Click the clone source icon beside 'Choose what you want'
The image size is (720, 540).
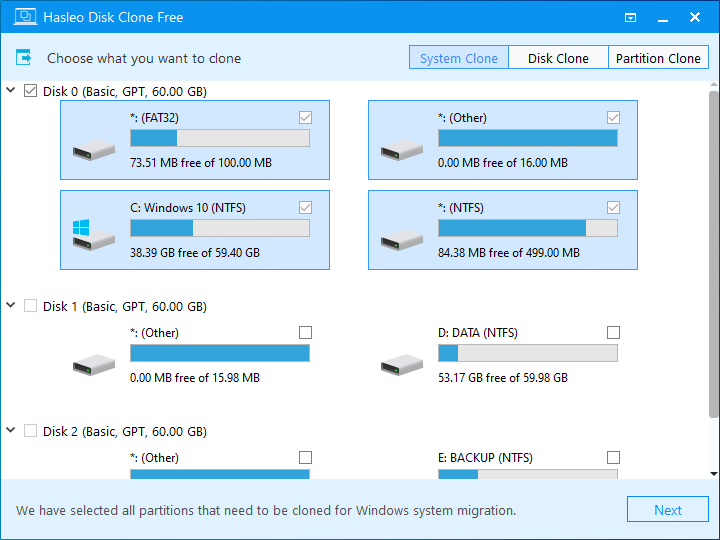click(23, 58)
